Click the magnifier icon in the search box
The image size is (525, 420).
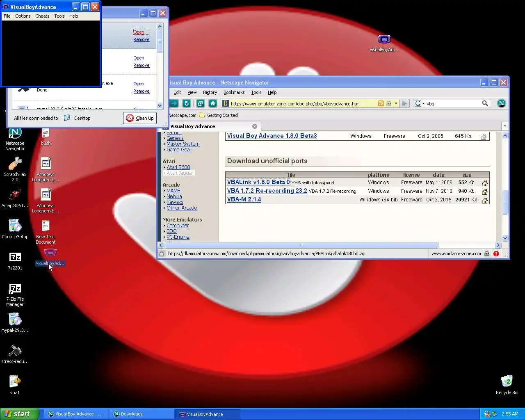point(485,103)
